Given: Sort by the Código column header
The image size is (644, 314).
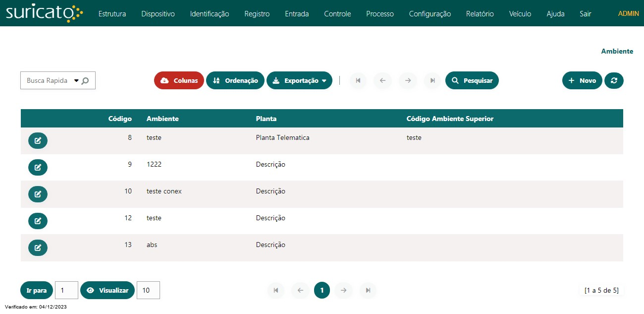Looking at the screenshot, I should [120, 119].
